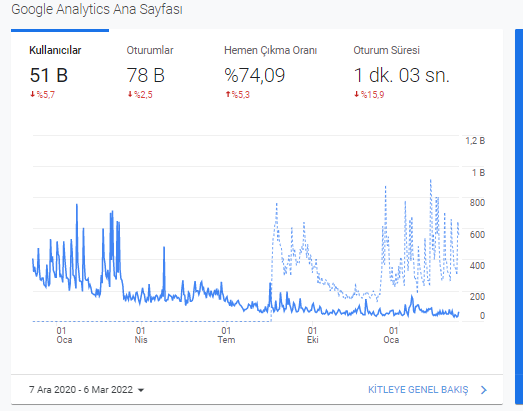
Task: Select the Kullanıcılar metric tab
Action: [x=55, y=50]
